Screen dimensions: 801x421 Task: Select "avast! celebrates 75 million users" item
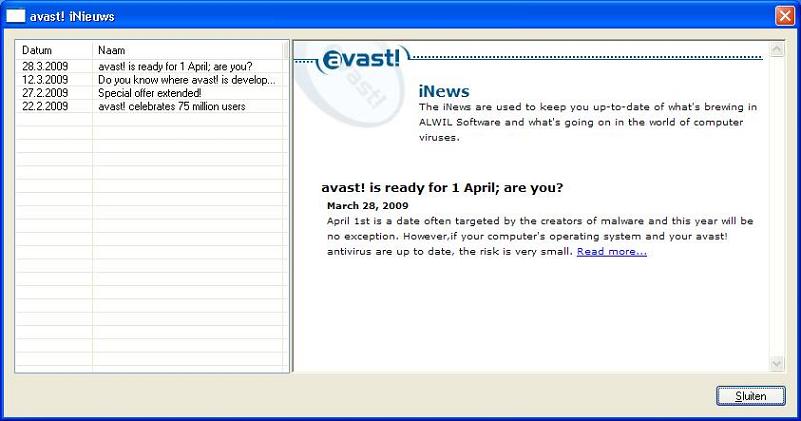[x=151, y=106]
